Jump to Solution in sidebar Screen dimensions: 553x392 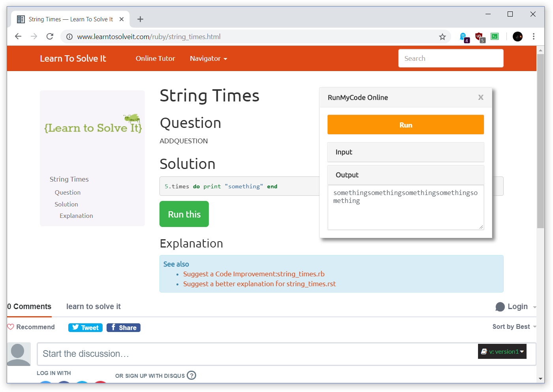coord(66,204)
